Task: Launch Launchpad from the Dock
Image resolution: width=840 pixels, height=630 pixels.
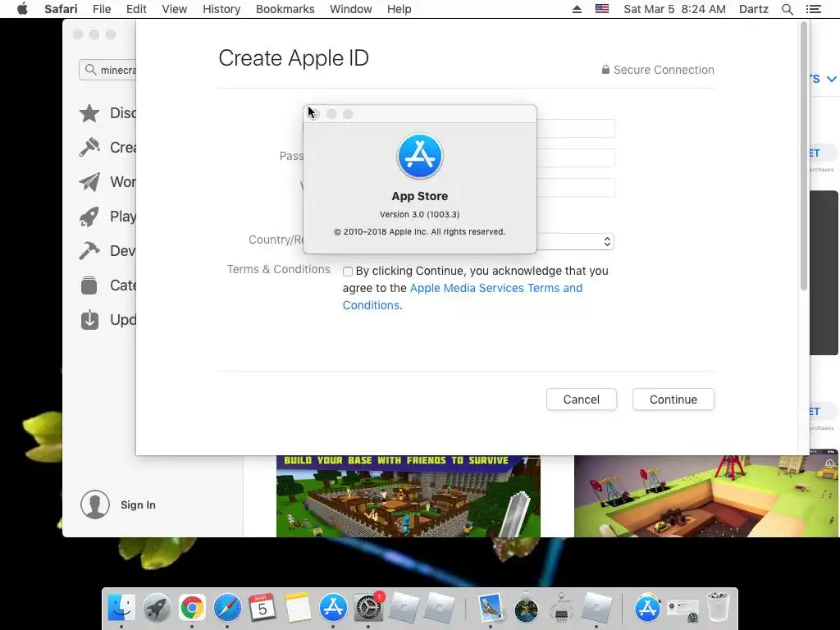Action: [x=157, y=608]
